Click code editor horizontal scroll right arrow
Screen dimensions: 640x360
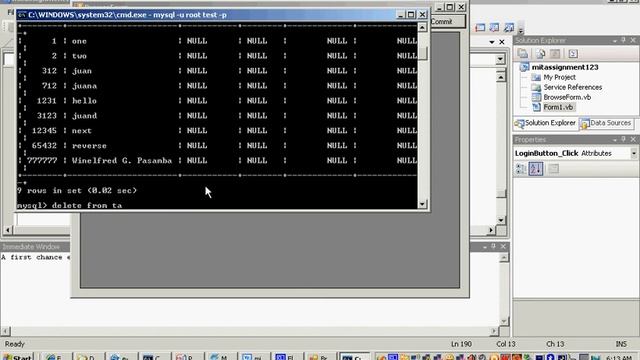pyautogui.click(x=491, y=230)
